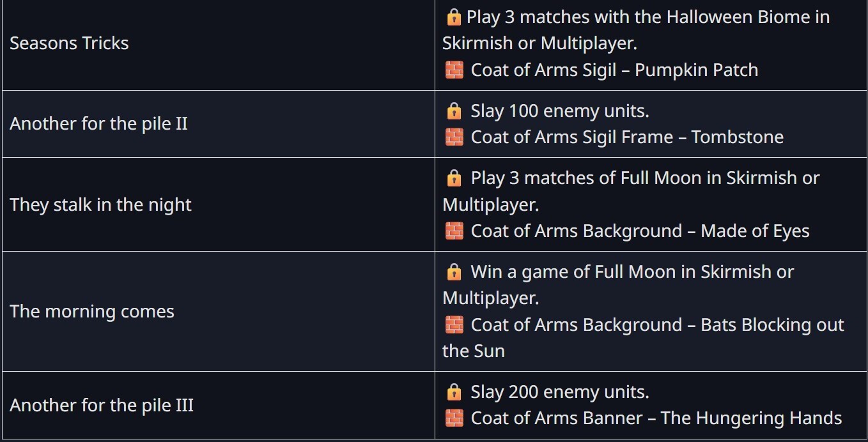Select the Another for the pile II cell
Viewport: 868px width, 442px height.
tap(98, 124)
